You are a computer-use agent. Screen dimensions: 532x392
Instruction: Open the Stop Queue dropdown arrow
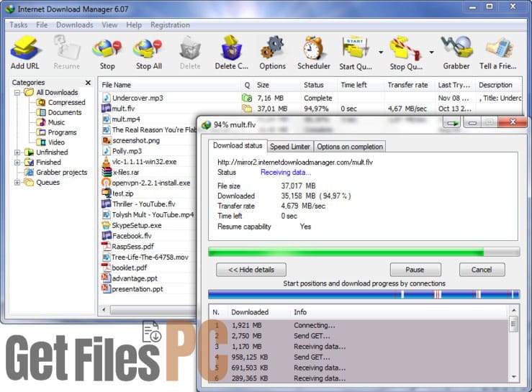point(431,52)
